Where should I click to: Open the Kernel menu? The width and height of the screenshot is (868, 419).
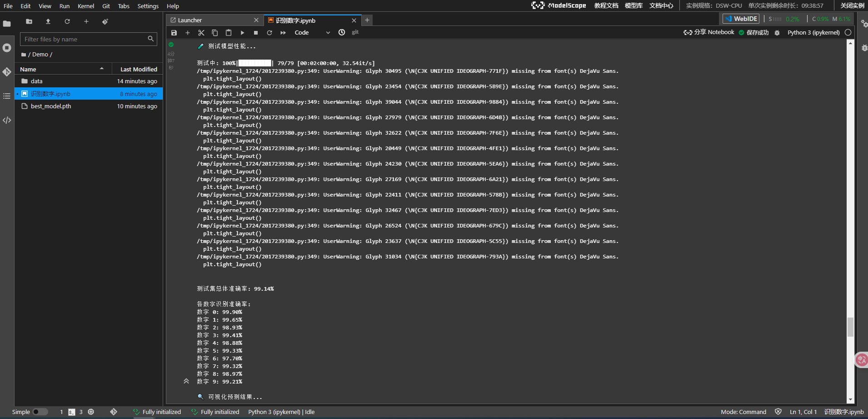click(86, 6)
